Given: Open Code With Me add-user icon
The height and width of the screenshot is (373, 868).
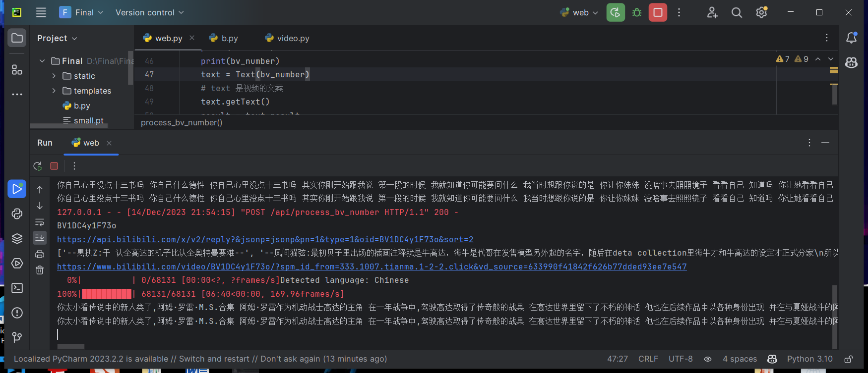Looking at the screenshot, I should pyautogui.click(x=712, y=12).
